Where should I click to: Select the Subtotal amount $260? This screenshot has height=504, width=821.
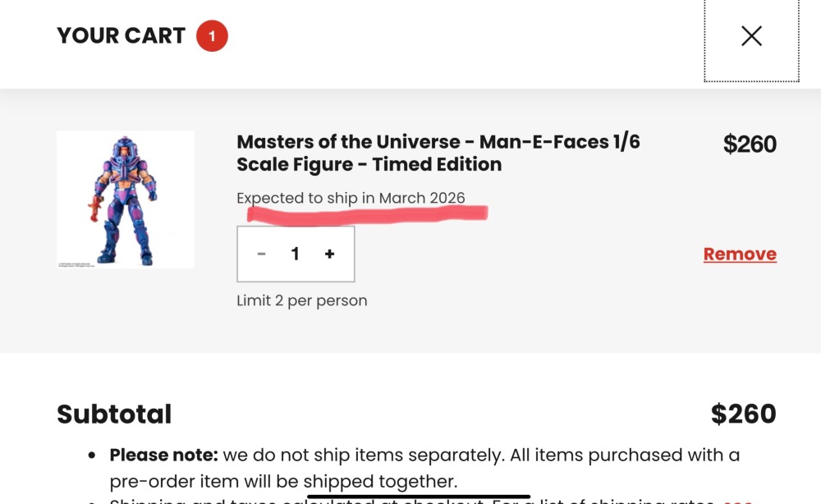click(743, 415)
